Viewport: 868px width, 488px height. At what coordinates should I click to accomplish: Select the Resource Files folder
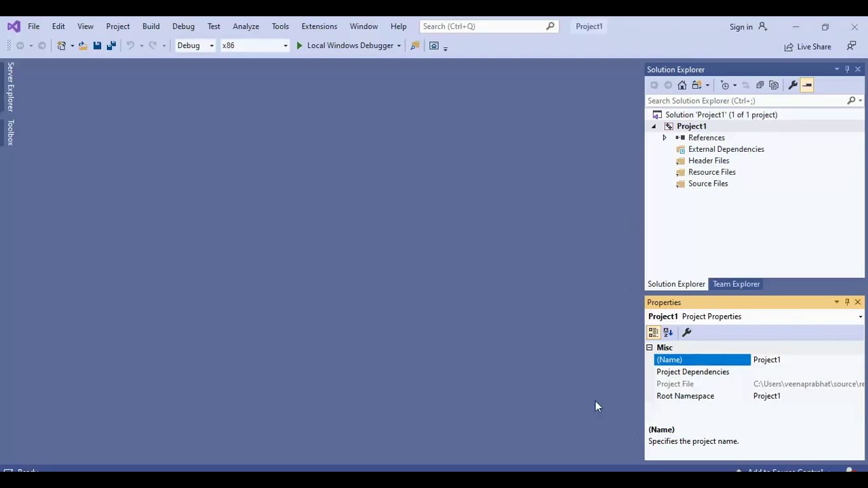(x=712, y=172)
